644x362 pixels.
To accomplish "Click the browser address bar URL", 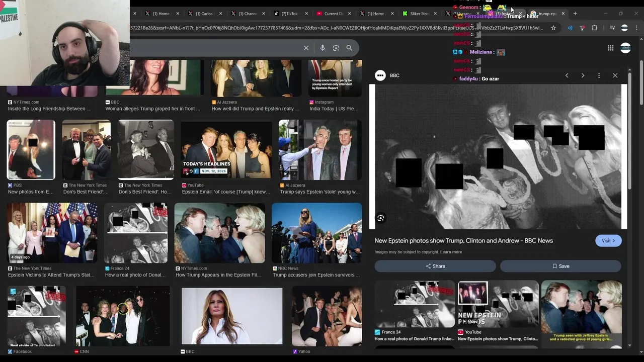I will [337, 28].
